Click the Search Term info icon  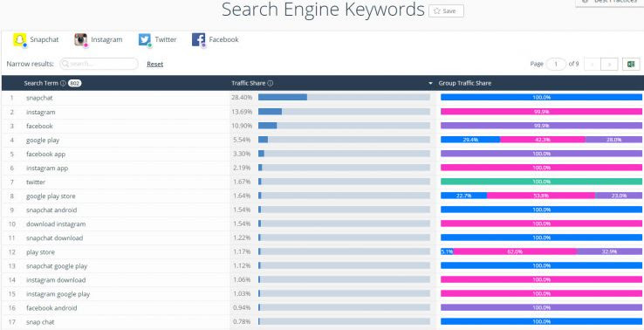tap(63, 83)
